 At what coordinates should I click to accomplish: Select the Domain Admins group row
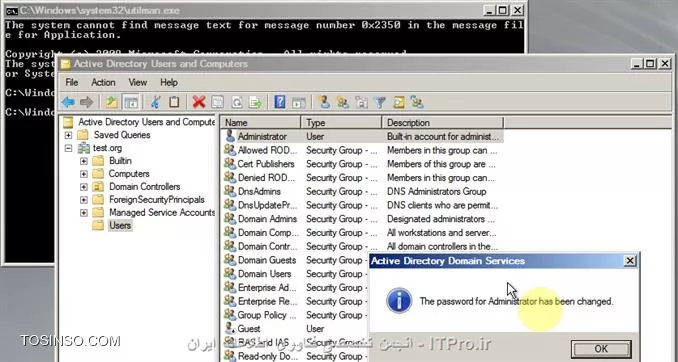(x=362, y=219)
